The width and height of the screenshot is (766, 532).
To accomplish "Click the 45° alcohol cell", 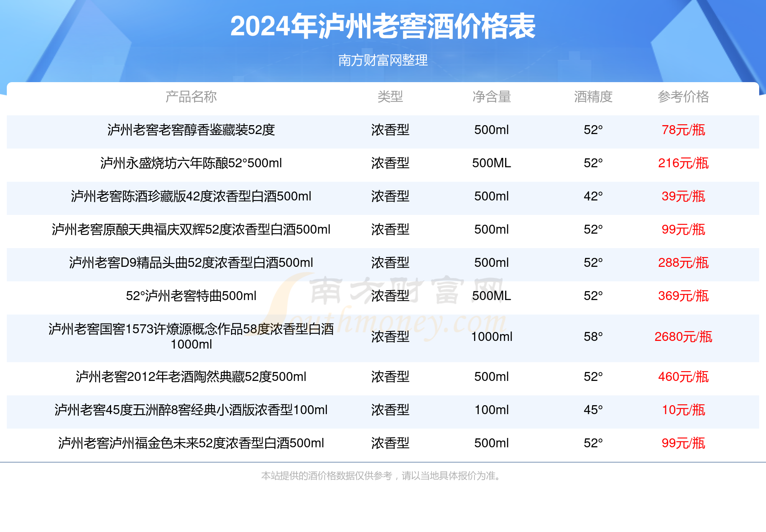I will coord(593,410).
